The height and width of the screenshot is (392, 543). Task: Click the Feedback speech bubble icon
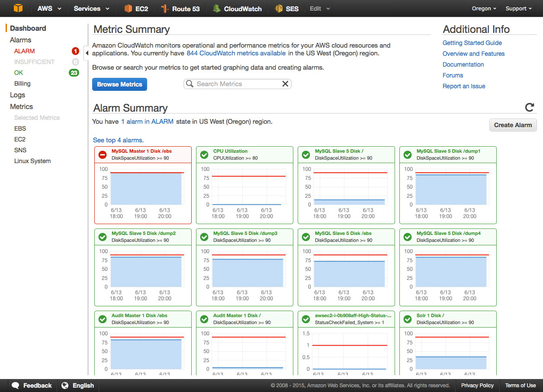coord(15,386)
